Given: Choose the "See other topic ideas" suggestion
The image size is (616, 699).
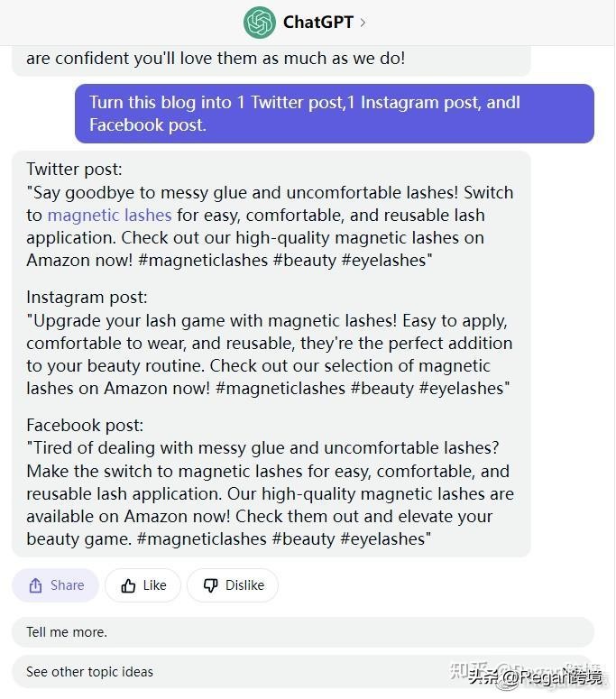Looking at the screenshot, I should 89,672.
